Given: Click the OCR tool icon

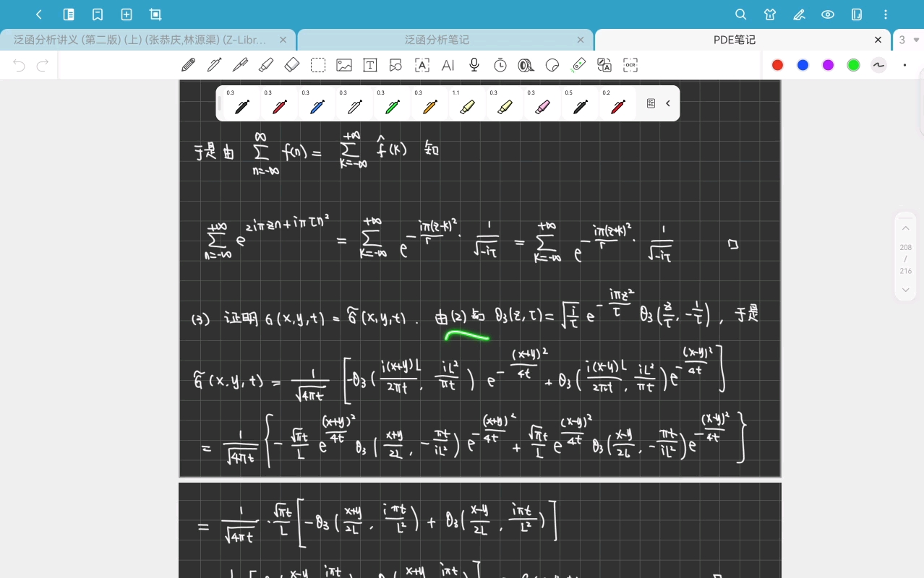Looking at the screenshot, I should pyautogui.click(x=630, y=65).
